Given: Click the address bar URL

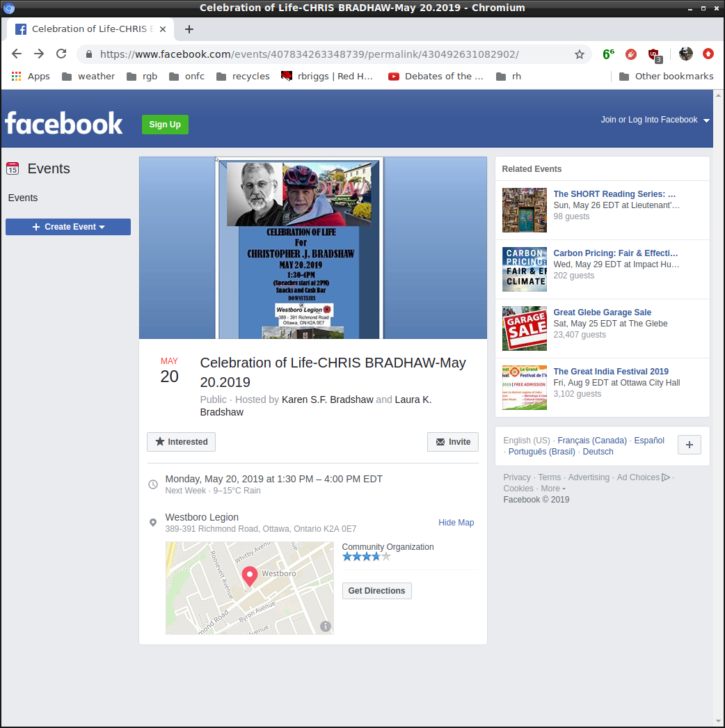Looking at the screenshot, I should coord(309,54).
